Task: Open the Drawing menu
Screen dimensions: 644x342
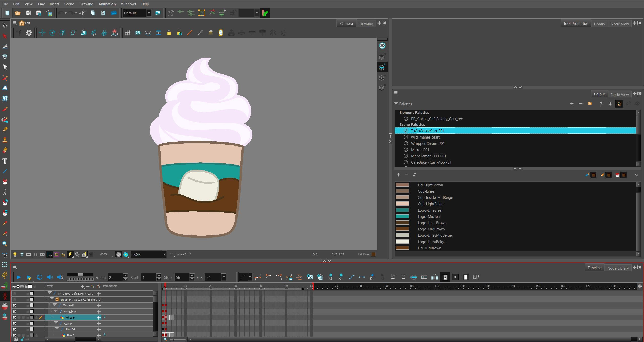Action: tap(86, 4)
